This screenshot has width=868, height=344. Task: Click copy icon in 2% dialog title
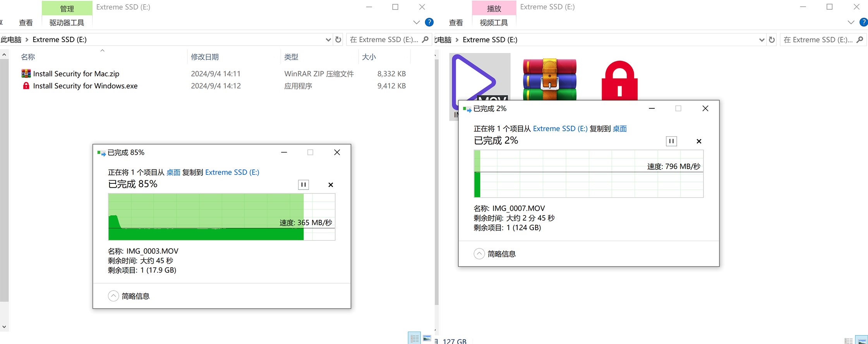(x=467, y=109)
